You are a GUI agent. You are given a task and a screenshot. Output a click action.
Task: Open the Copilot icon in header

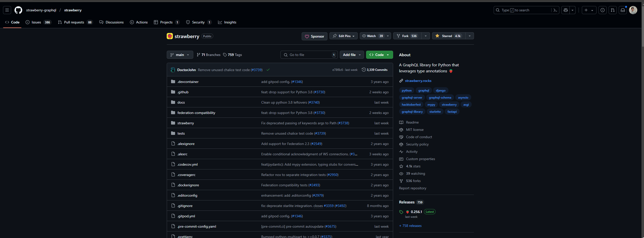click(x=566, y=10)
